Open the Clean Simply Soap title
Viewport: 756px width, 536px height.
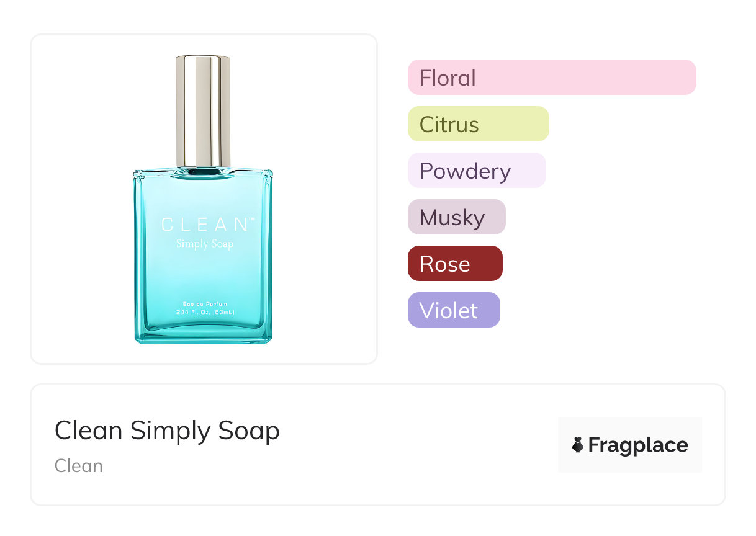tap(167, 431)
